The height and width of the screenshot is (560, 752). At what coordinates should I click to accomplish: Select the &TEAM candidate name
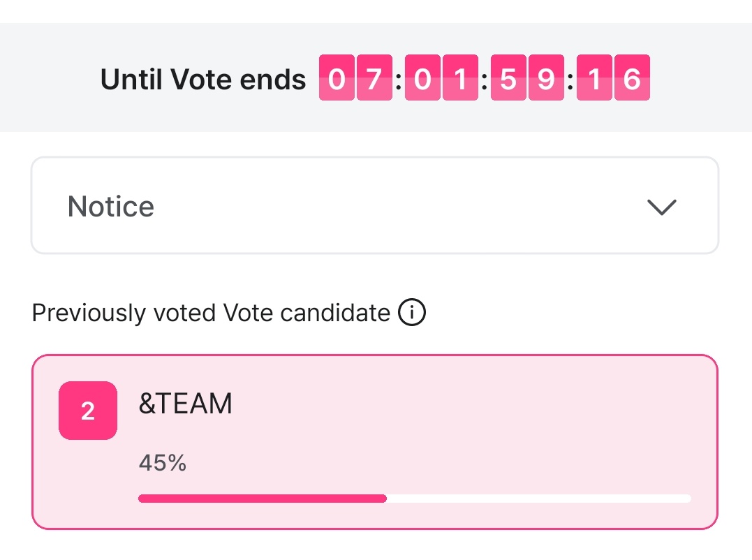click(x=185, y=404)
